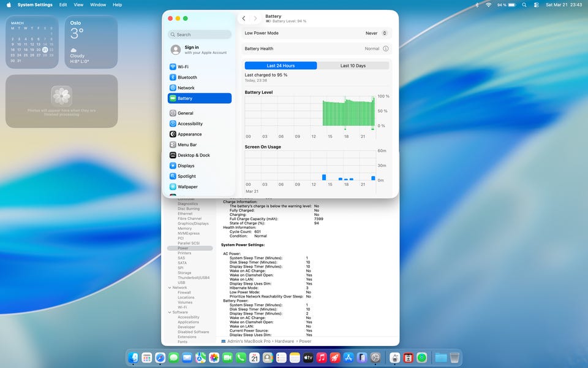Click the back navigation arrow
588x368 pixels.
tap(244, 18)
